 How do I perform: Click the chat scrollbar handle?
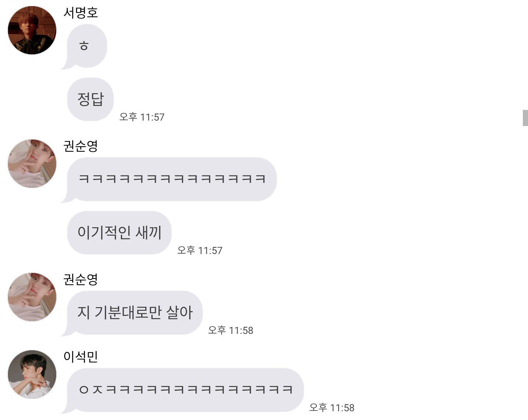525,118
